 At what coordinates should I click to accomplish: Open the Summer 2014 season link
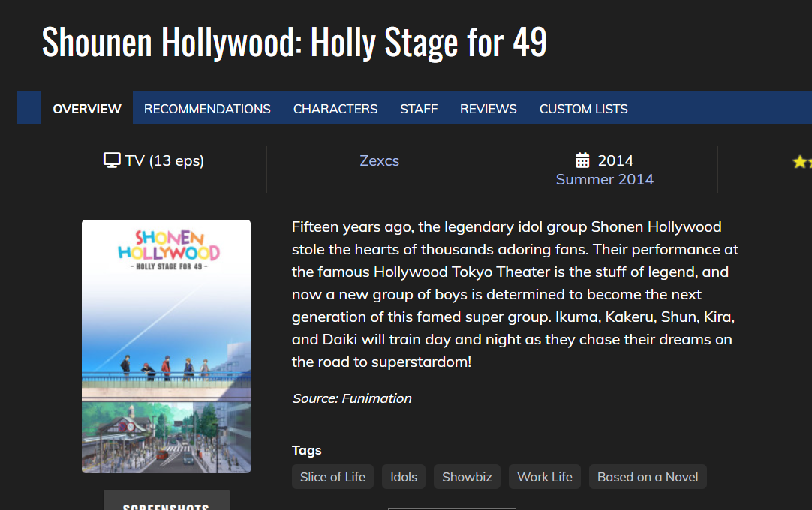605,179
